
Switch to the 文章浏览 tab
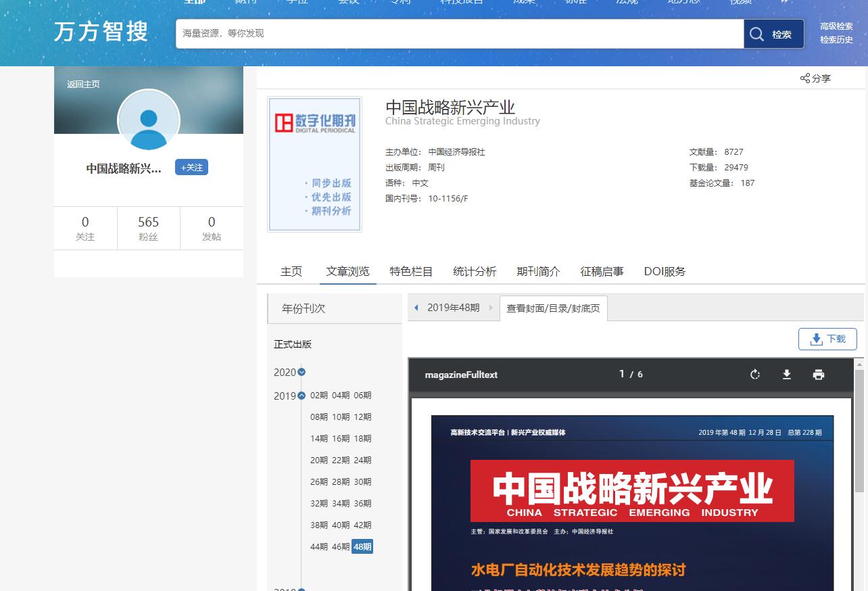click(347, 271)
